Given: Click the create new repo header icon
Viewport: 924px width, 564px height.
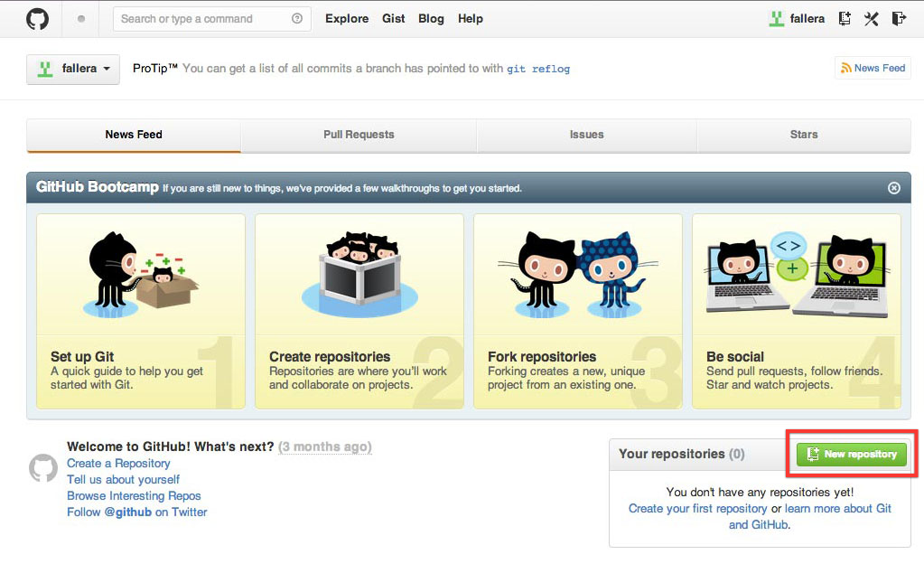Looking at the screenshot, I should [845, 19].
